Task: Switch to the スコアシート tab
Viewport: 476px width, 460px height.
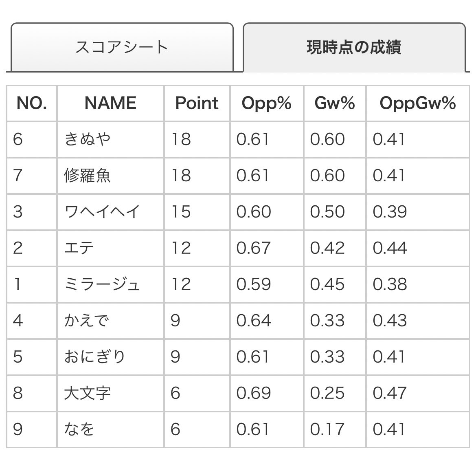Action: pyautogui.click(x=122, y=47)
